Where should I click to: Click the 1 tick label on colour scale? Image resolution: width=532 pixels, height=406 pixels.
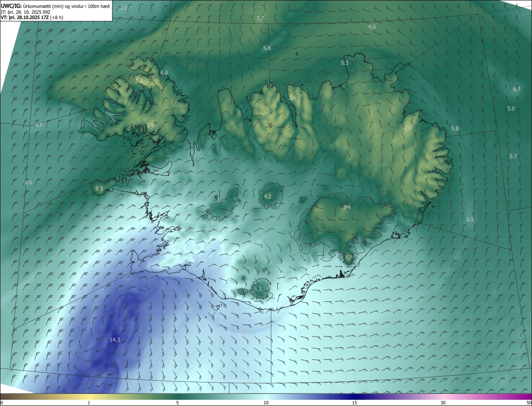(89, 403)
